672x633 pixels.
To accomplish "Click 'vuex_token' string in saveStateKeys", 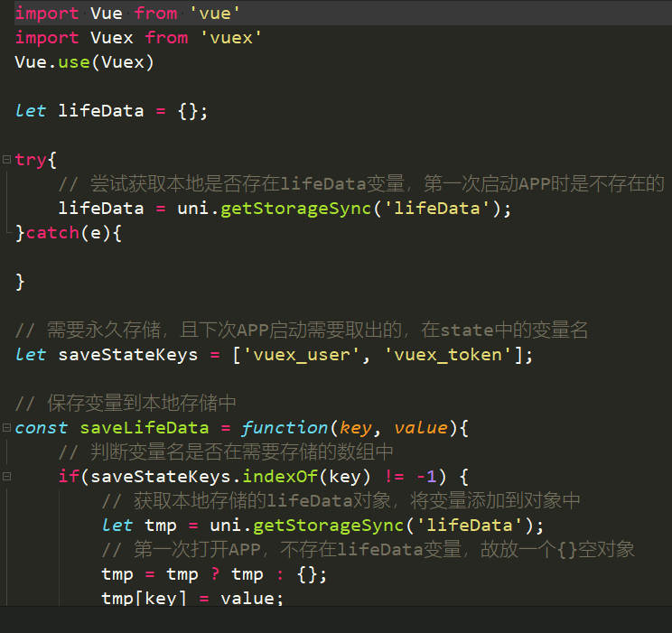I will click(448, 355).
